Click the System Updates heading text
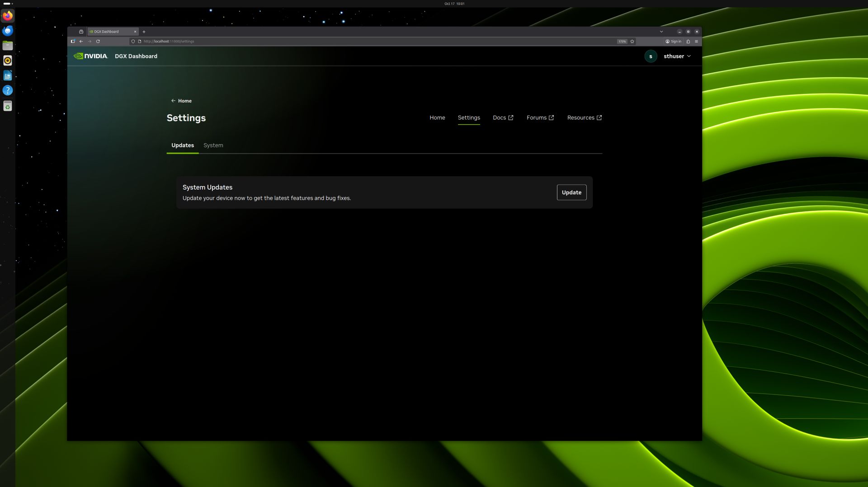Image resolution: width=868 pixels, height=487 pixels. (x=208, y=187)
